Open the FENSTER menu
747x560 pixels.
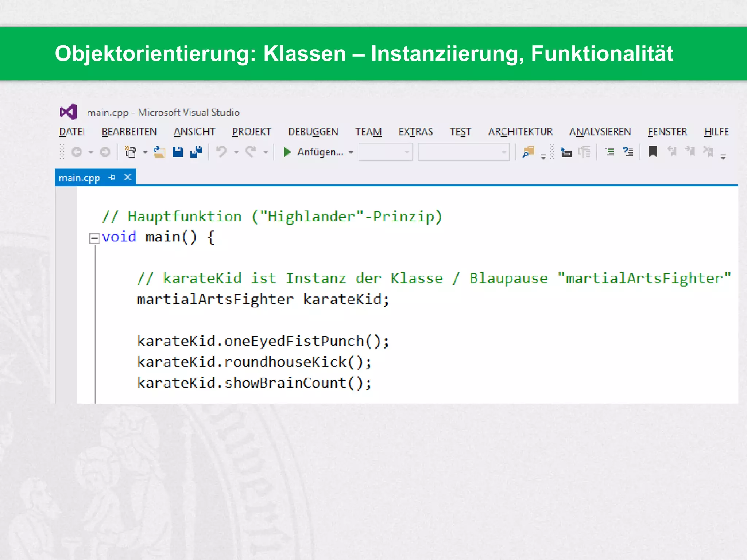pyautogui.click(x=667, y=132)
